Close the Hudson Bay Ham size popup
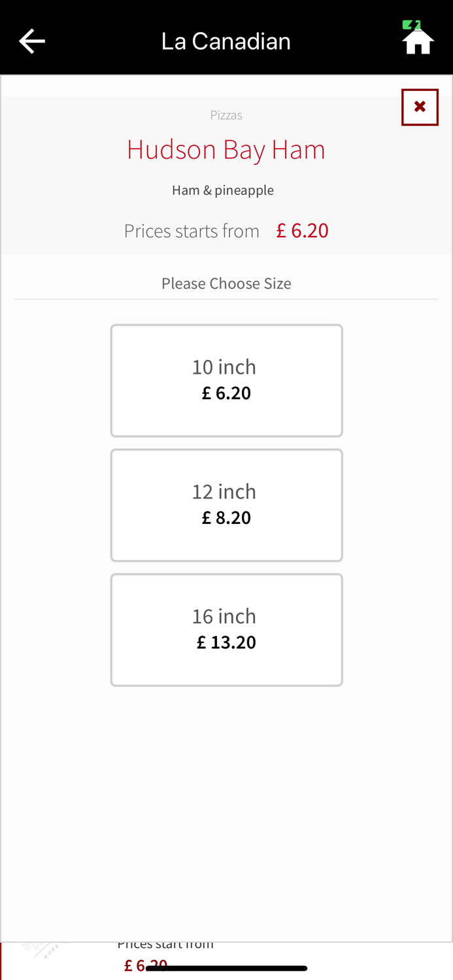453x980 pixels. [420, 107]
